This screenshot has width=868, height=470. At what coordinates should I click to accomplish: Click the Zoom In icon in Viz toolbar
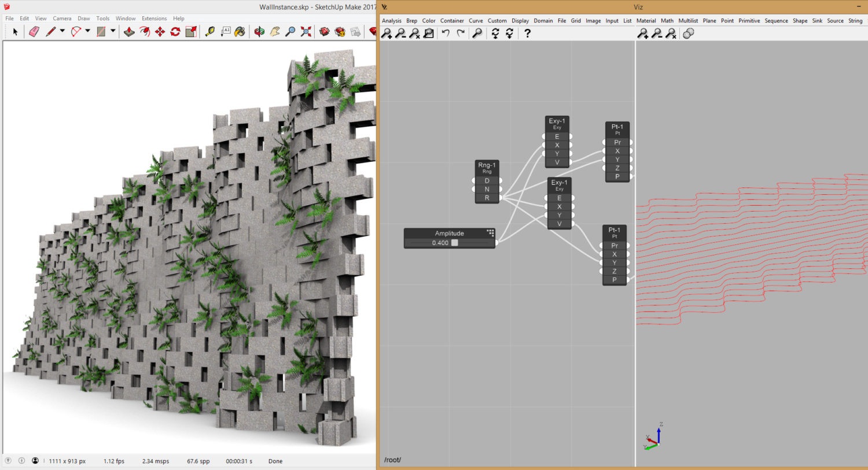pos(387,34)
